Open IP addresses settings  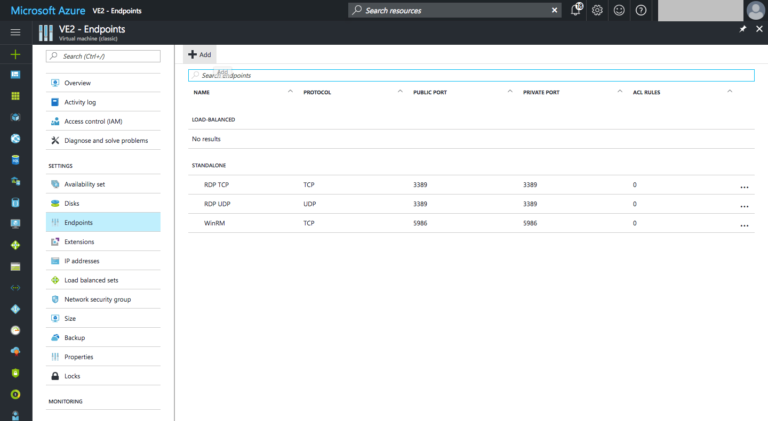[103, 261]
